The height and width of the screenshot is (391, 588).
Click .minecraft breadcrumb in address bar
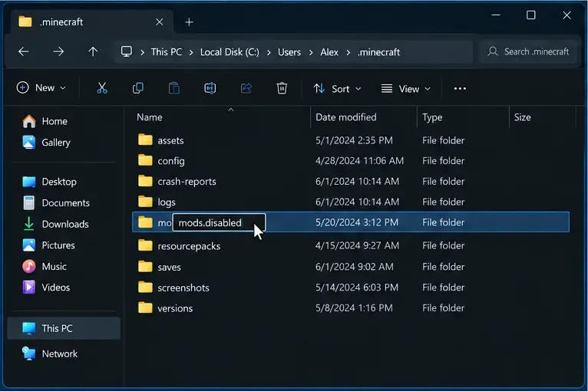point(378,51)
